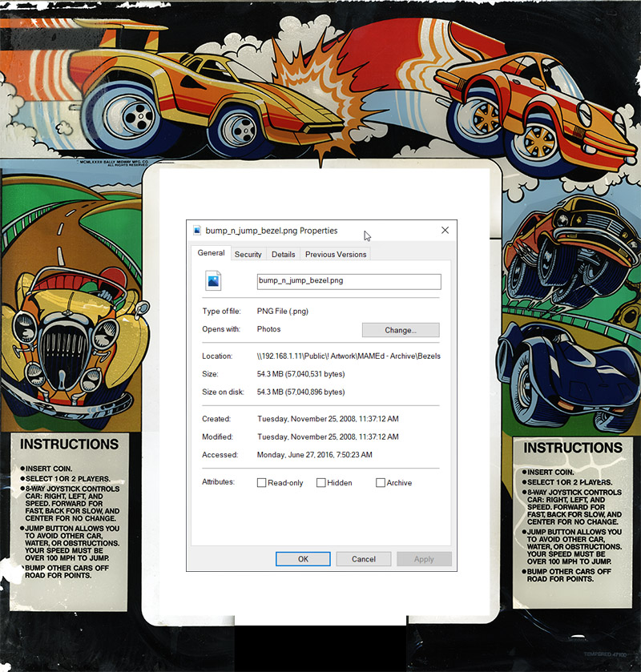Go to the Previous Versions tab

(335, 254)
